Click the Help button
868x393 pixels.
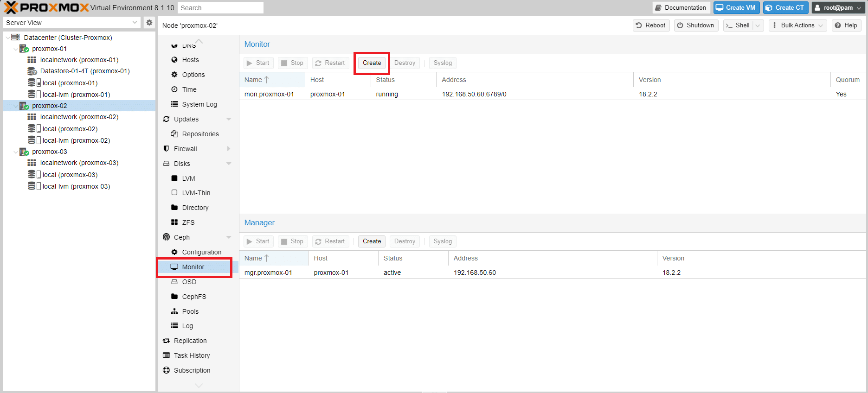(846, 25)
